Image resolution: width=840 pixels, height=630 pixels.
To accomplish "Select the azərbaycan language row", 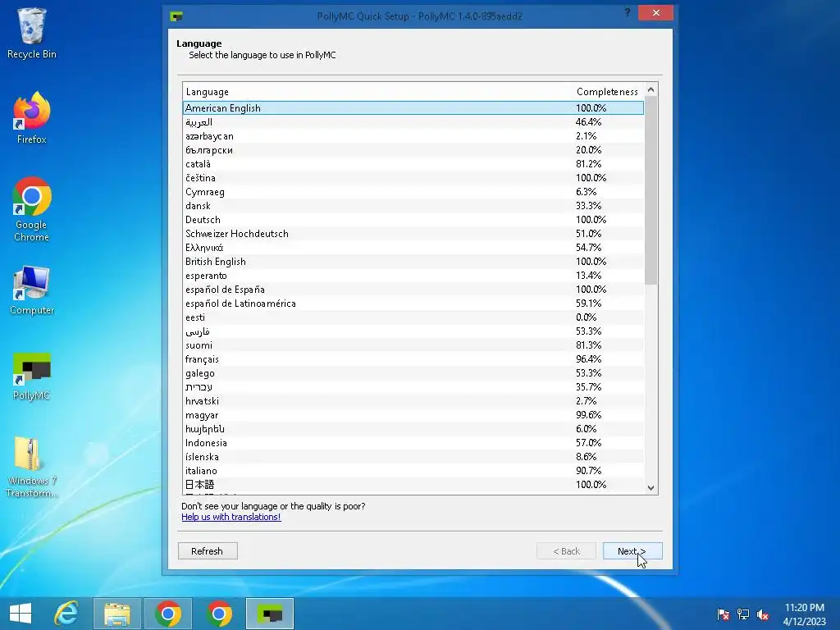I will coord(413,136).
